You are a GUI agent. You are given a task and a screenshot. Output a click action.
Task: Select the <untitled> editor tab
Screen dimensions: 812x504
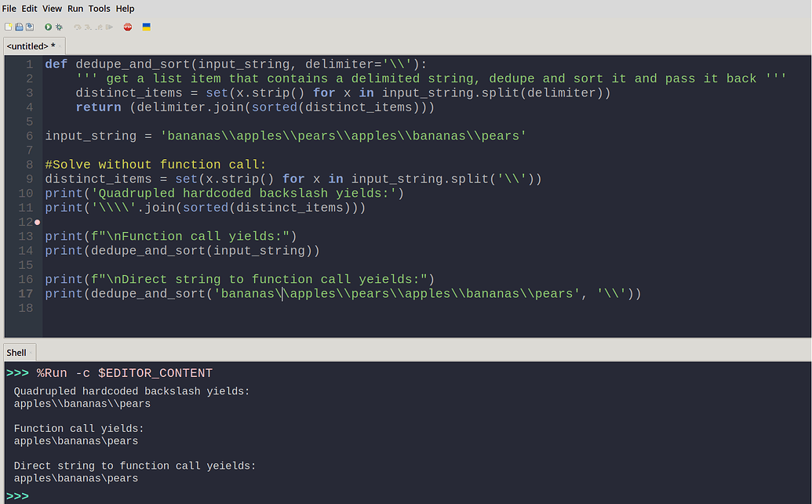(x=35, y=46)
